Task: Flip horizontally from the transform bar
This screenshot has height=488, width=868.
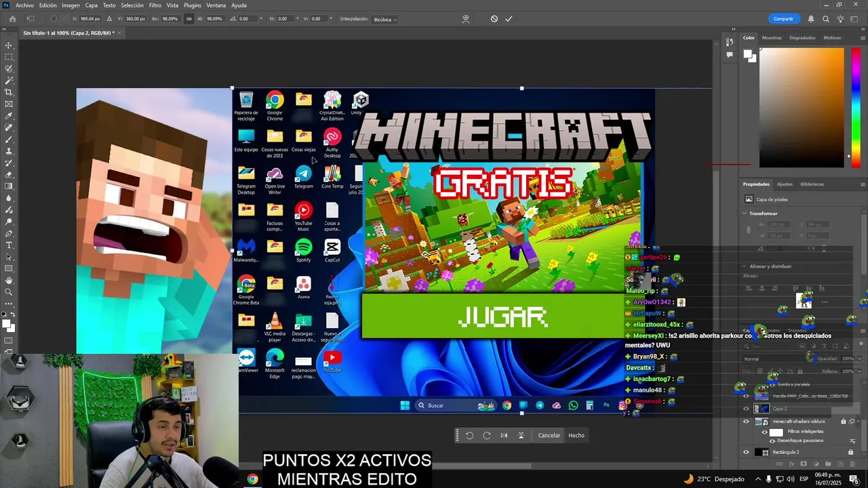Action: point(504,435)
